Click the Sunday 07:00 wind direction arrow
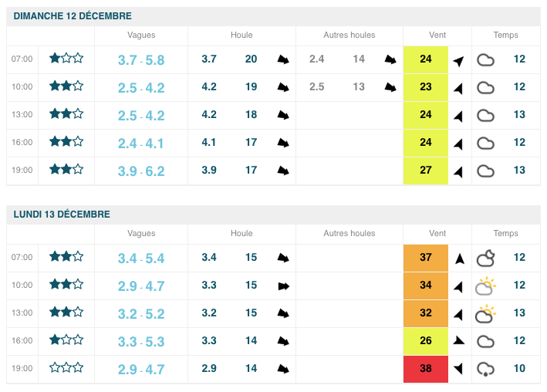The image size is (547, 392). tap(458, 60)
